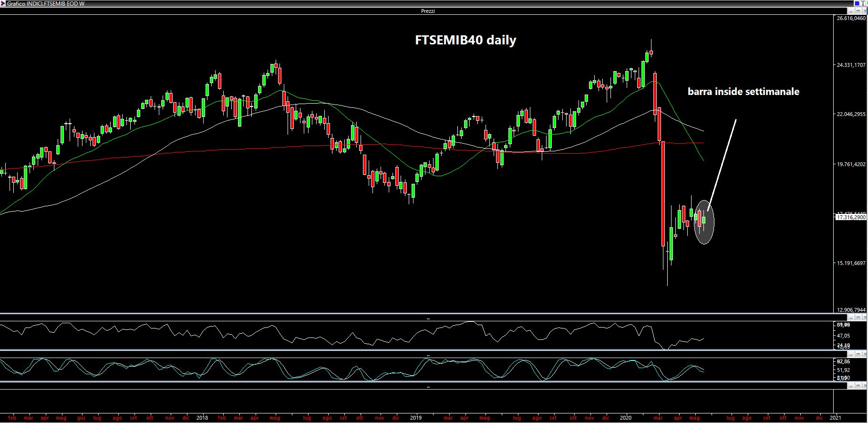Image resolution: width=868 pixels, height=423 pixels.
Task: Click the 47,05 indicator scale value
Action: click(843, 336)
